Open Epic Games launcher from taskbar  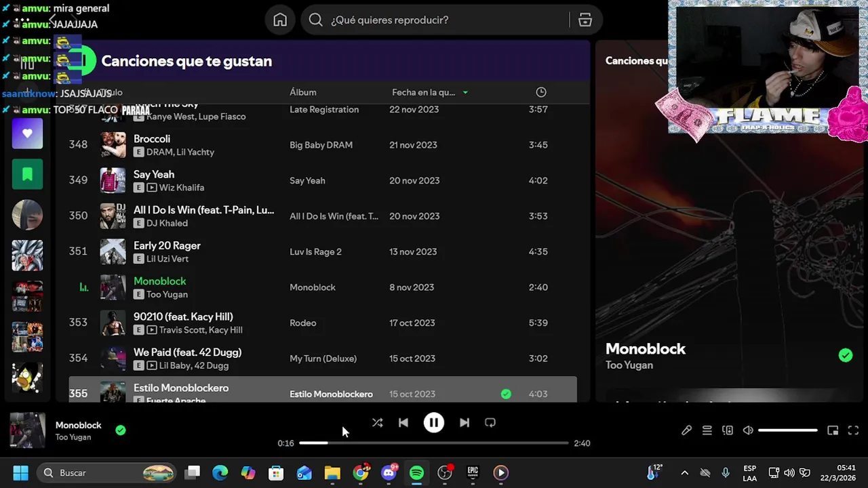point(473,473)
